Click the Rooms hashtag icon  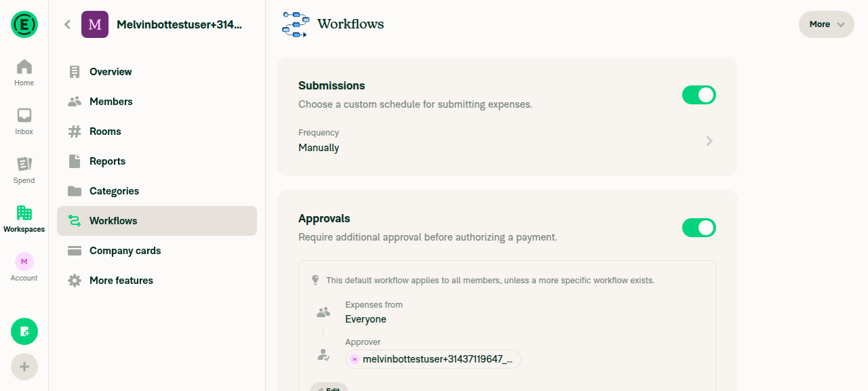(x=75, y=131)
